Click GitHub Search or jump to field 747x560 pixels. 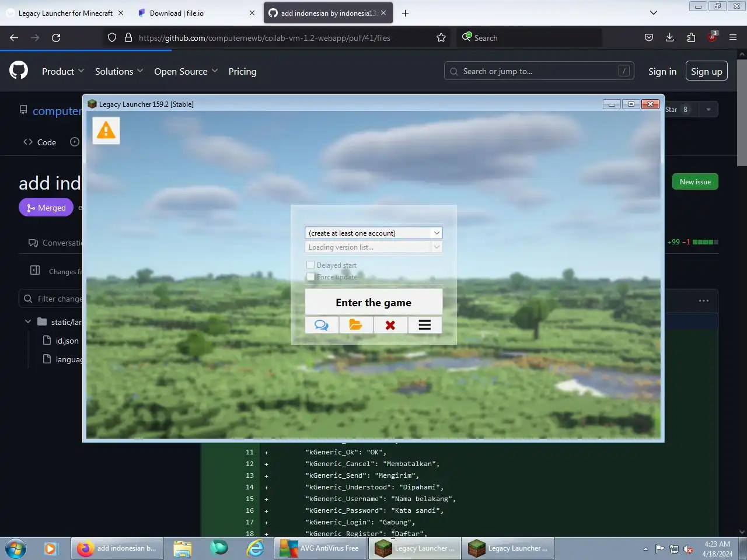[x=539, y=71]
